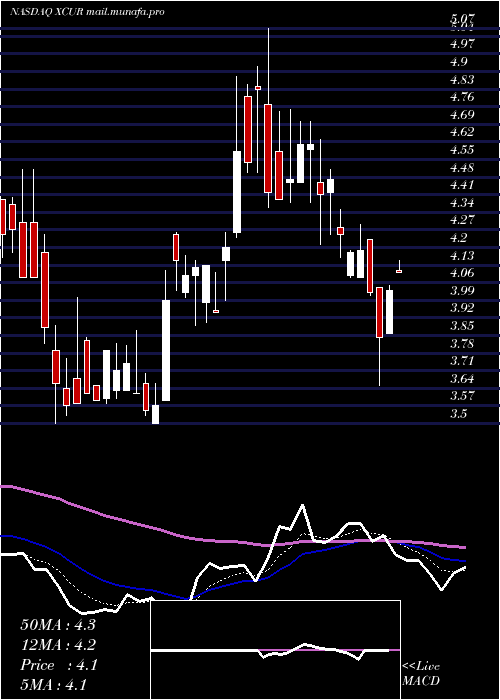
Task: Select the 4.41 price axis label
Action: 464,185
